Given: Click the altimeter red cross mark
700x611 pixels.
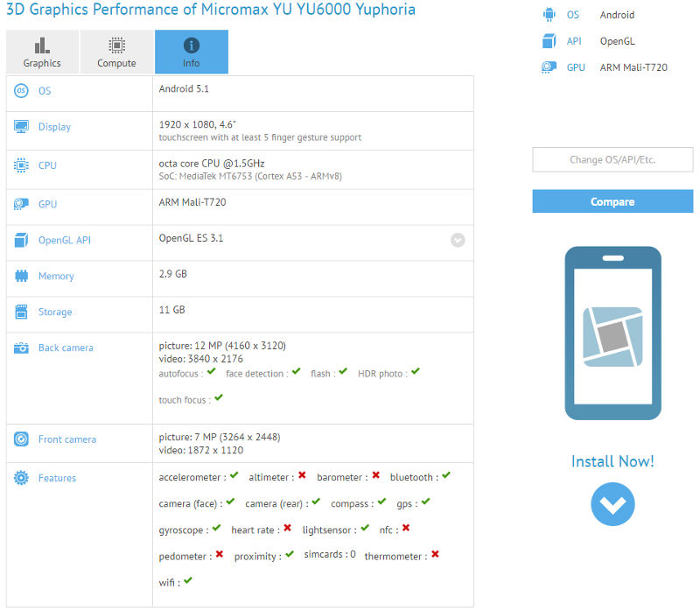Looking at the screenshot, I should coord(302,476).
